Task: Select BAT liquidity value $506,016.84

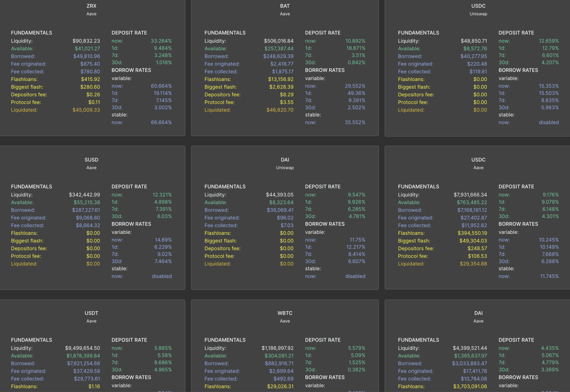Action: (x=279, y=41)
